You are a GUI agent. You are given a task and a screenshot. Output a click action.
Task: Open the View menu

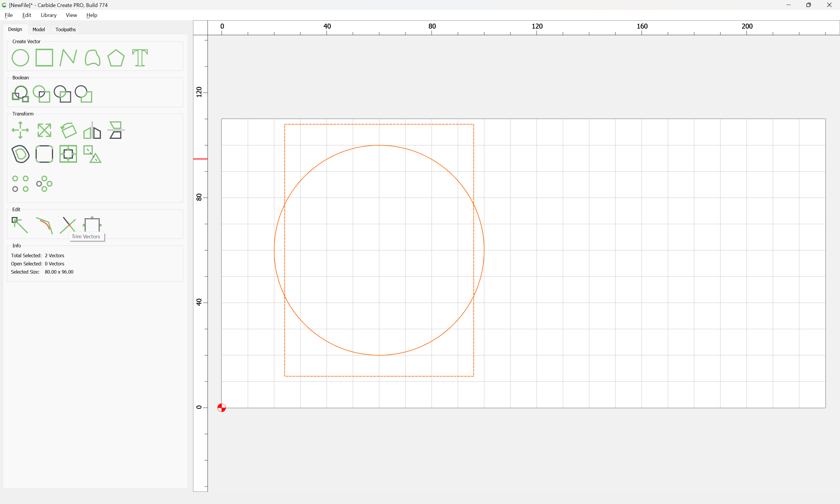tap(71, 15)
